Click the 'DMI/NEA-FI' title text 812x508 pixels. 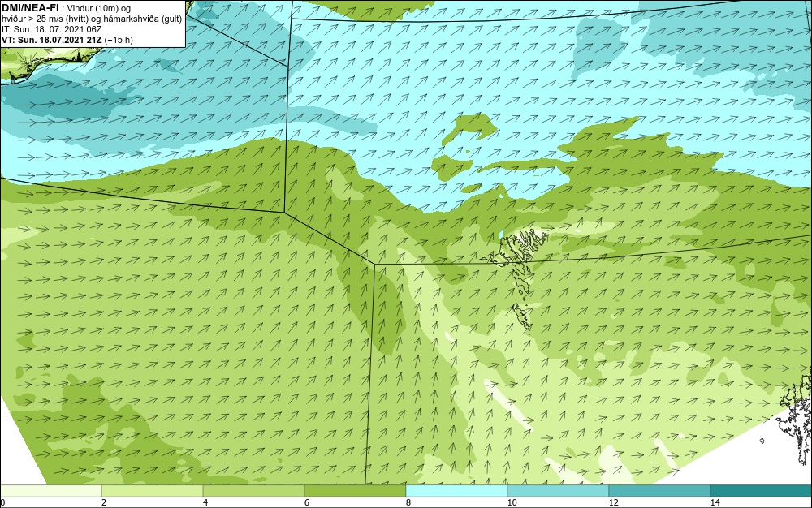pos(29,7)
